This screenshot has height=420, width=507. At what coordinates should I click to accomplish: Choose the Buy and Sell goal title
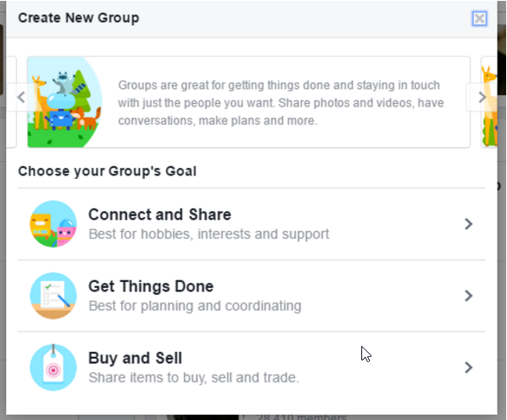pyautogui.click(x=135, y=358)
